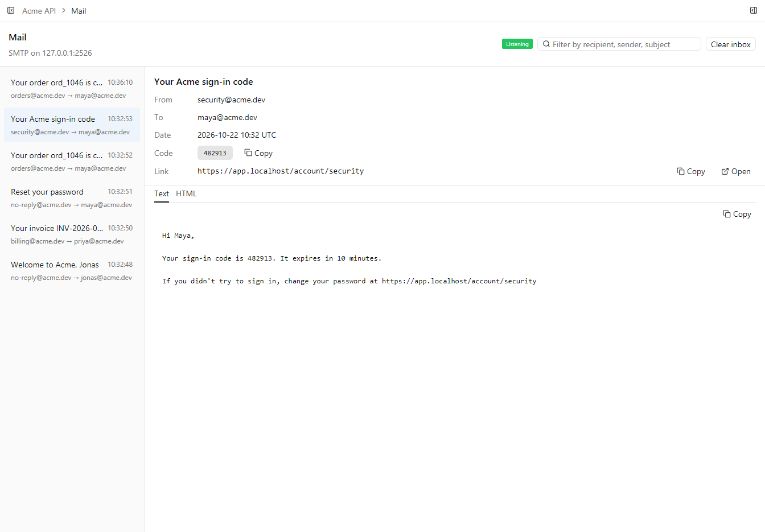The image size is (765, 532).
Task: Copy the email text body
Action: (737, 214)
